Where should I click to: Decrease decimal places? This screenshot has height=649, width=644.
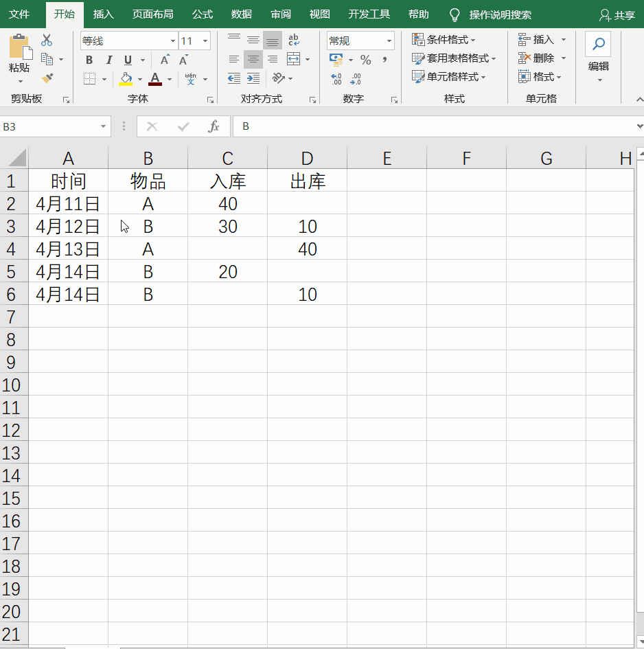click(356, 79)
